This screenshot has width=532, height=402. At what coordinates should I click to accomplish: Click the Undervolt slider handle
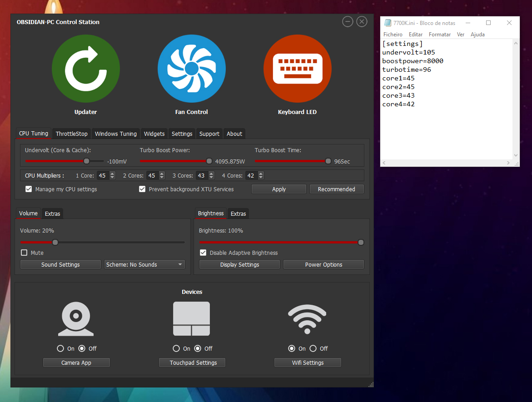[x=86, y=161]
